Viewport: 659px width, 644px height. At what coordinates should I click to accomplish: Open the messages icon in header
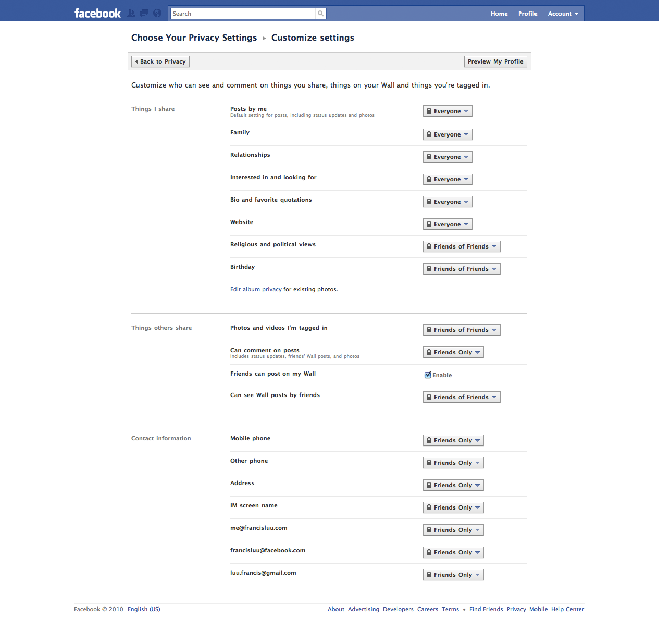click(144, 13)
